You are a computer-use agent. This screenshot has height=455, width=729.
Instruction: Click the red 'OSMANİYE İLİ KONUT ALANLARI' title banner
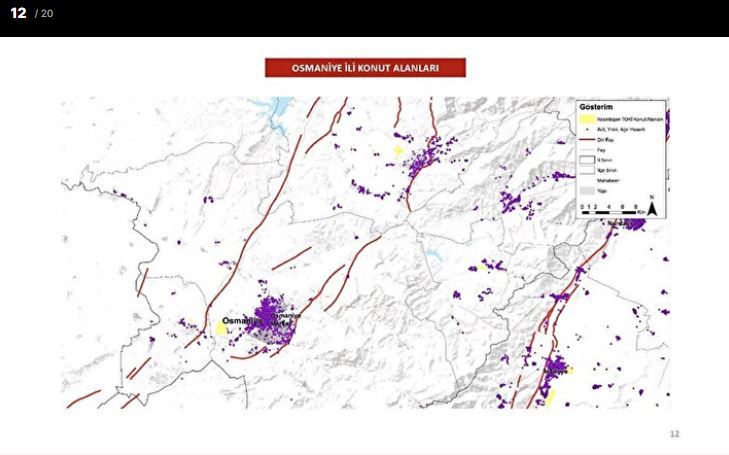(x=365, y=68)
